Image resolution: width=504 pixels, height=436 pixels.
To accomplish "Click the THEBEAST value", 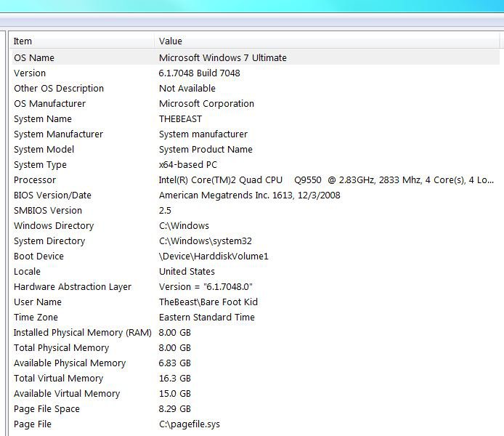I will [180, 119].
